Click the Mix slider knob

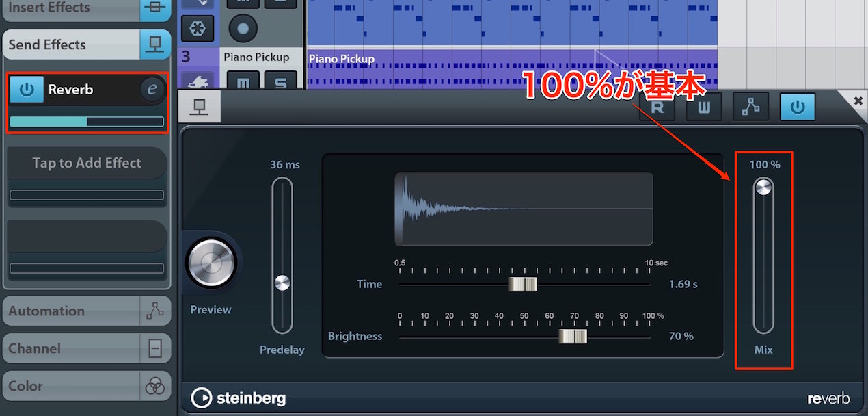click(x=763, y=187)
